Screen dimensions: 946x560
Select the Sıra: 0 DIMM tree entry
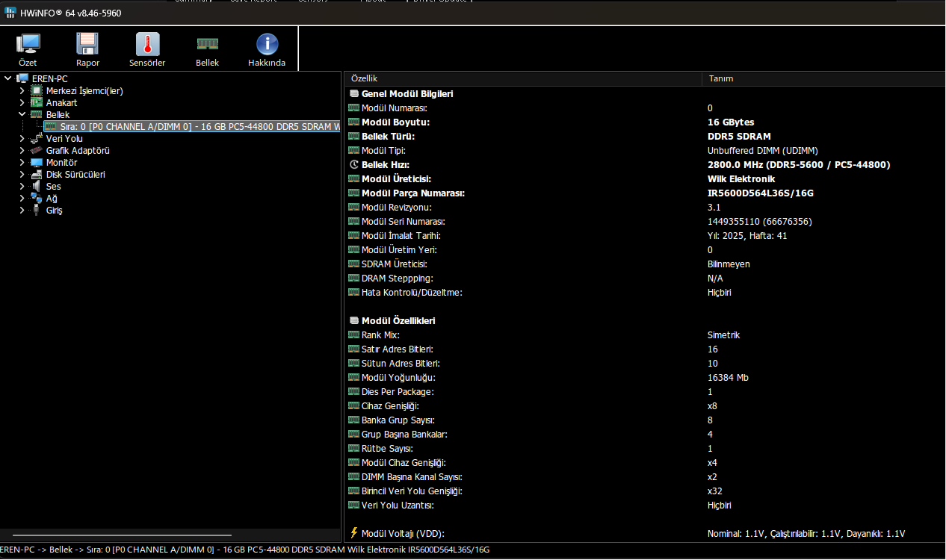click(192, 126)
